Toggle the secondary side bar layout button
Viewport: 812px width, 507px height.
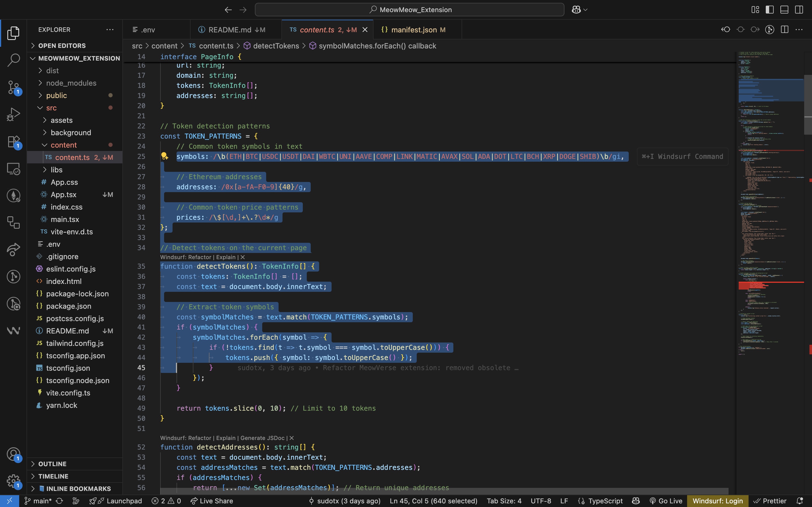click(x=799, y=10)
